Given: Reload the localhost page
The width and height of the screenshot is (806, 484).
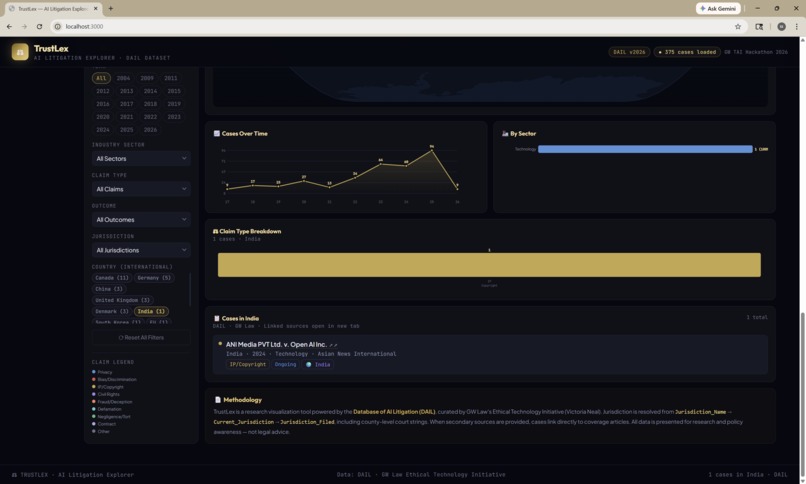Looking at the screenshot, I should [39, 26].
